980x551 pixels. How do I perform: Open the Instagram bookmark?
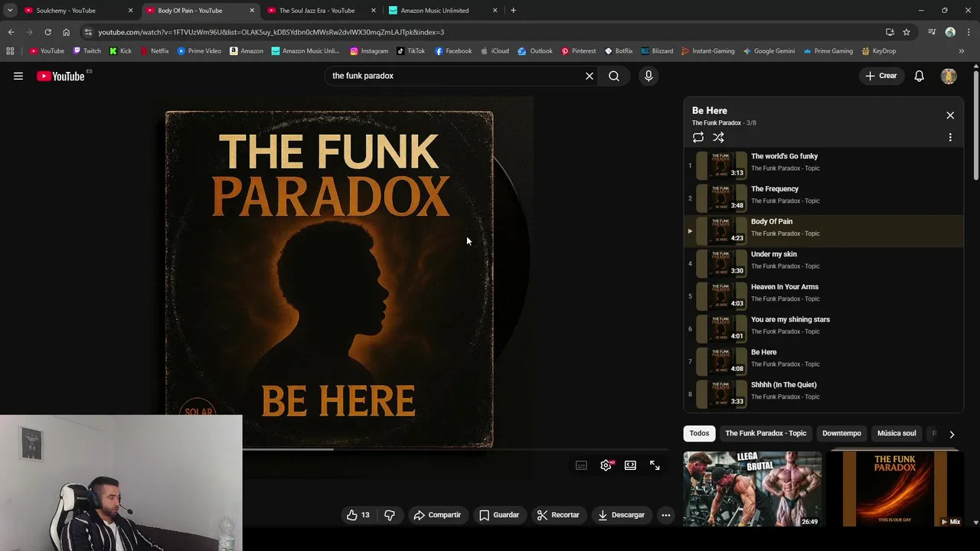(x=369, y=51)
